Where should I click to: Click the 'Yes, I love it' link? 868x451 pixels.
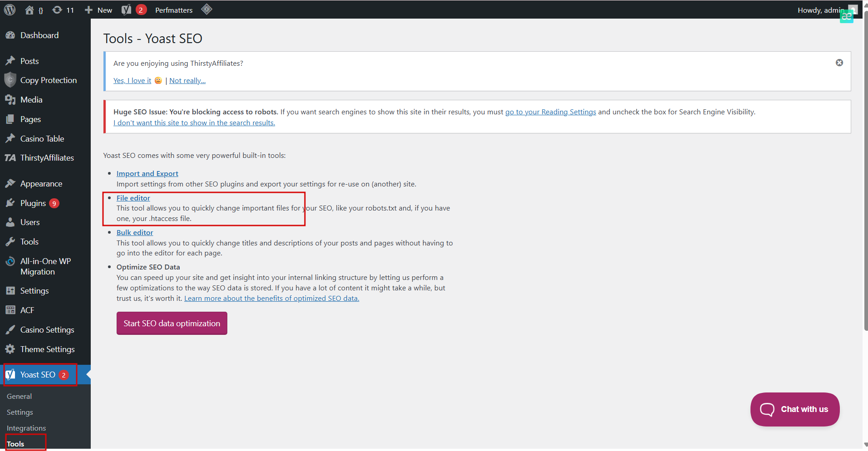tap(132, 80)
